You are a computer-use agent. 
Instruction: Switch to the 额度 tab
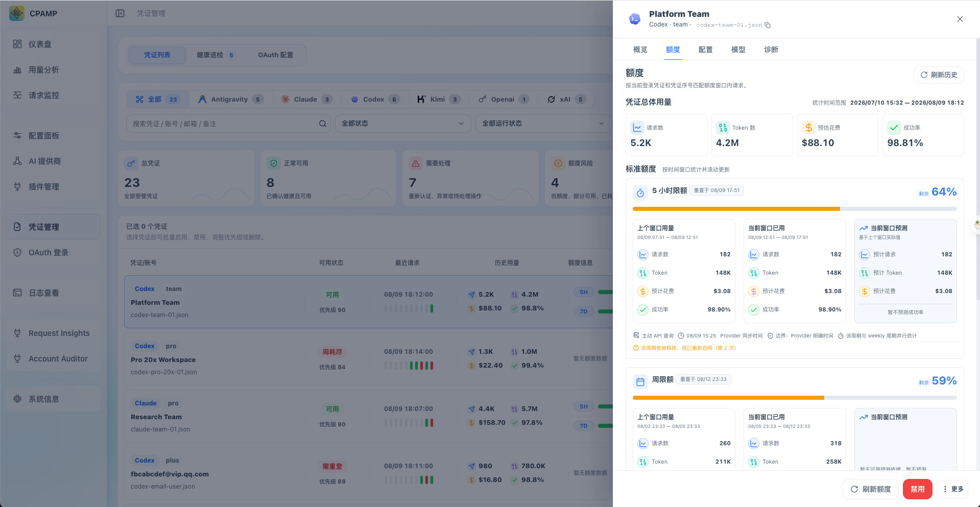coord(673,50)
